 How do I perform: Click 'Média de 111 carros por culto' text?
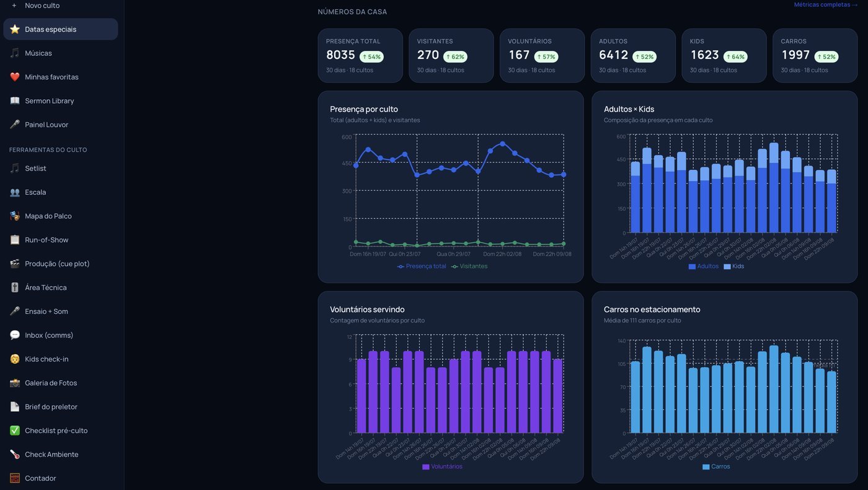(642, 321)
